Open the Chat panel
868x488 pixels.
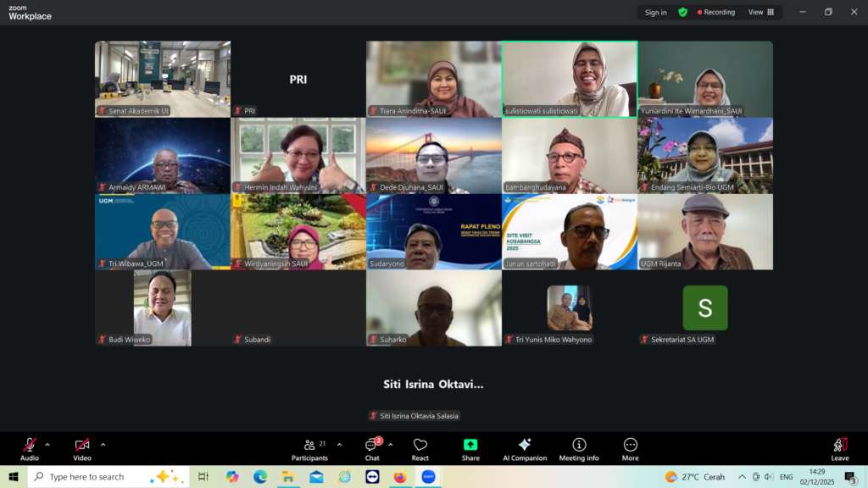371,449
